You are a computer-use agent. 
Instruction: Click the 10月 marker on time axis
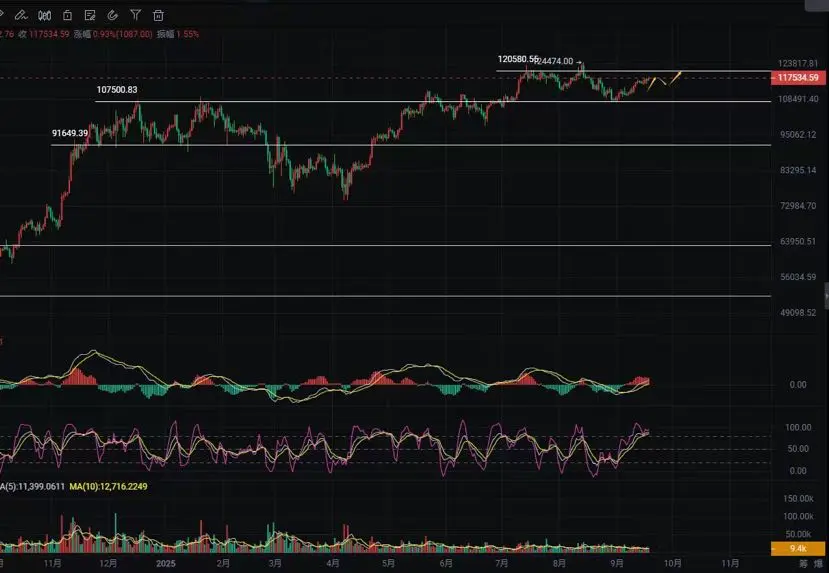click(673, 563)
